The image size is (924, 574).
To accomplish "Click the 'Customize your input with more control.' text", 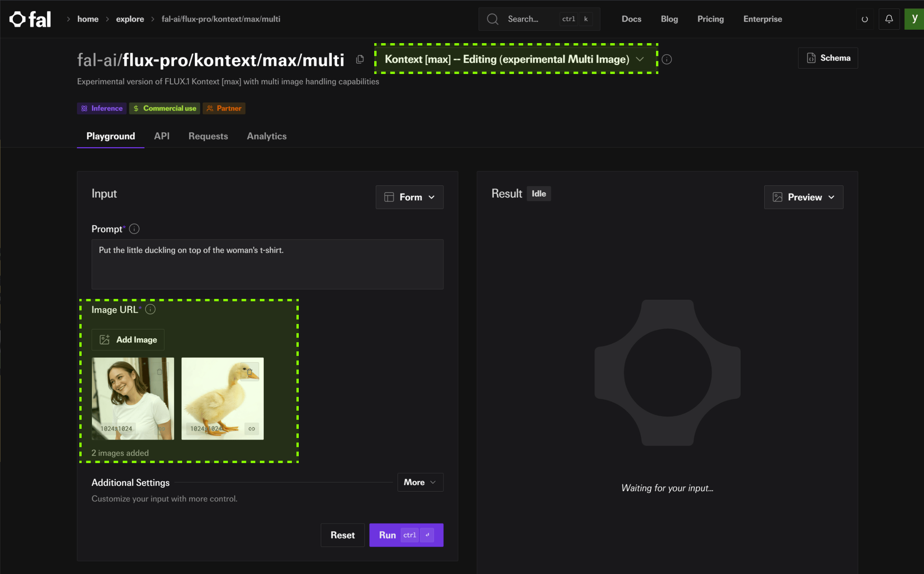I will click(164, 499).
